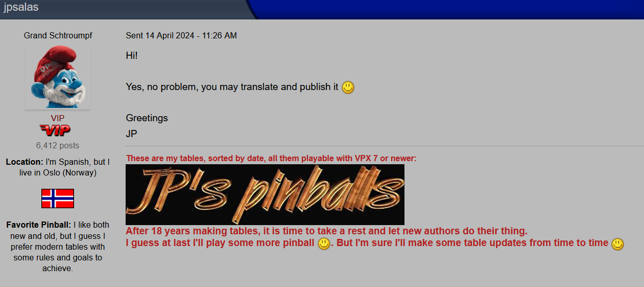This screenshot has height=287, width=644.
Task: Click the smiley after 'publish it'
Action: 348,87
